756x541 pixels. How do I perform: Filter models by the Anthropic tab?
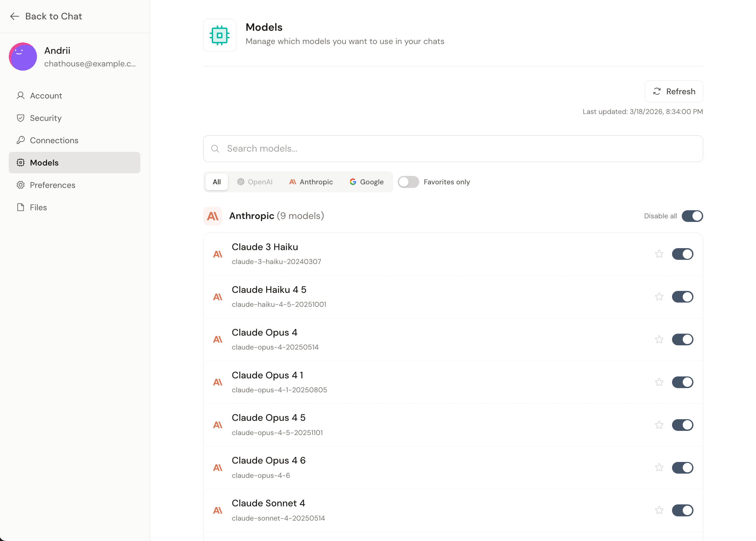tap(311, 182)
